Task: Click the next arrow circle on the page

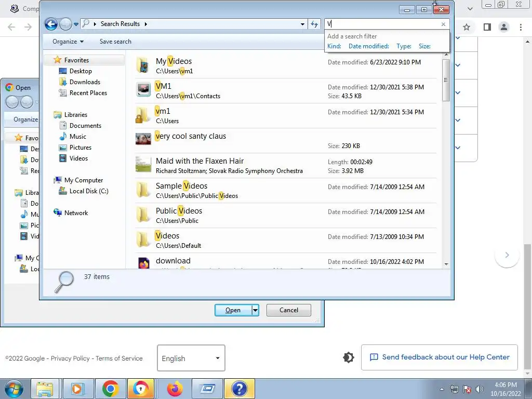Action: point(507,255)
